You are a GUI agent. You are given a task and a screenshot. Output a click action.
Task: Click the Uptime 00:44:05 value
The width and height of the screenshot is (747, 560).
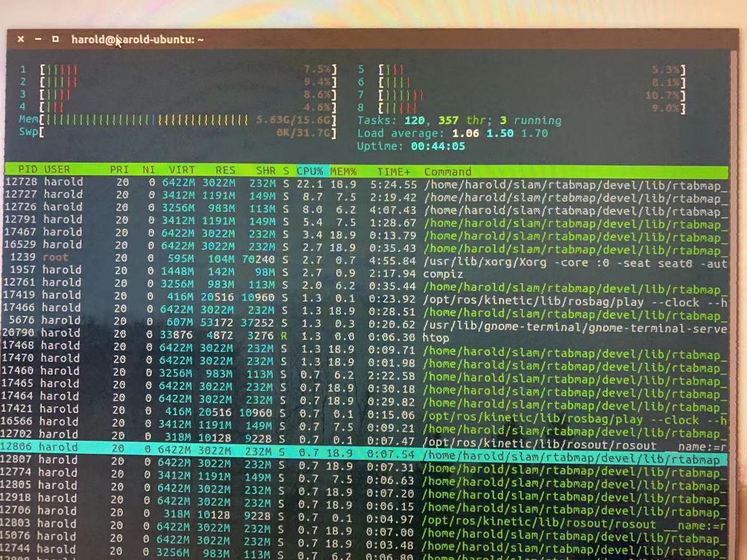438,146
